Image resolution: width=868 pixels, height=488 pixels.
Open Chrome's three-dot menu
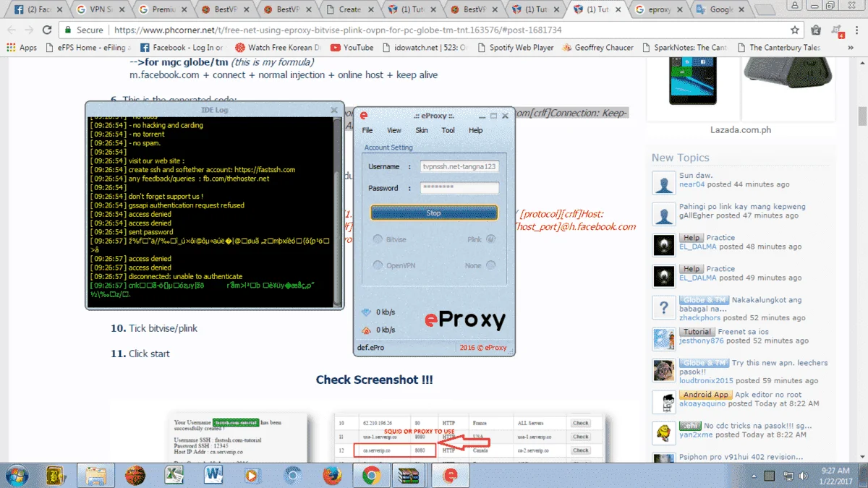858,30
